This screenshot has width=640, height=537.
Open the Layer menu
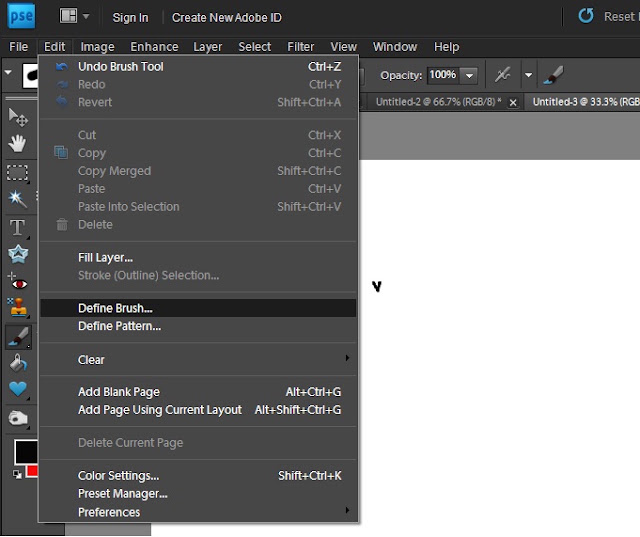207,47
